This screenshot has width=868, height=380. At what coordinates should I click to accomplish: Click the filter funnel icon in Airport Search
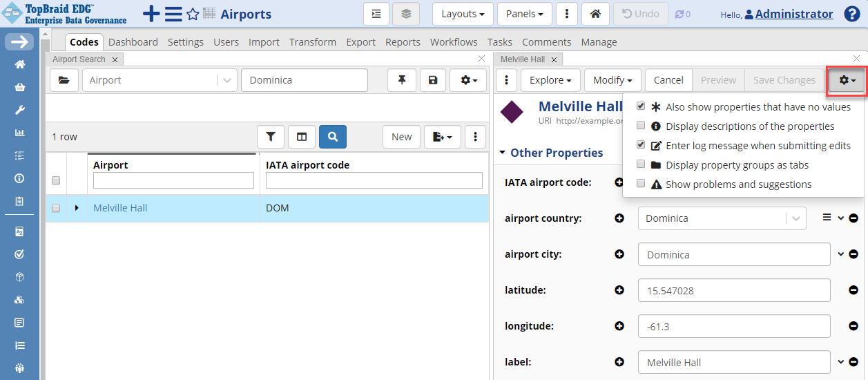click(x=271, y=137)
